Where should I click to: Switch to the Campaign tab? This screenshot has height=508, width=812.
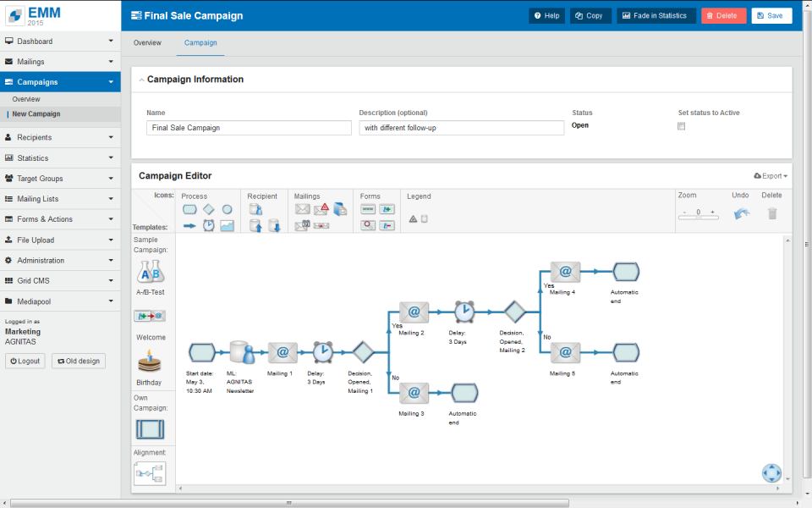click(200, 43)
